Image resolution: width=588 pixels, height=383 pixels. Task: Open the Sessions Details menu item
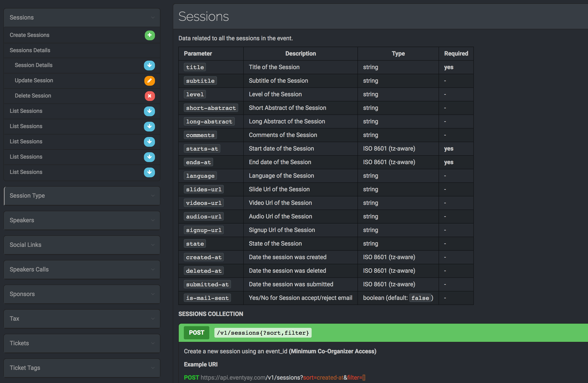[30, 50]
